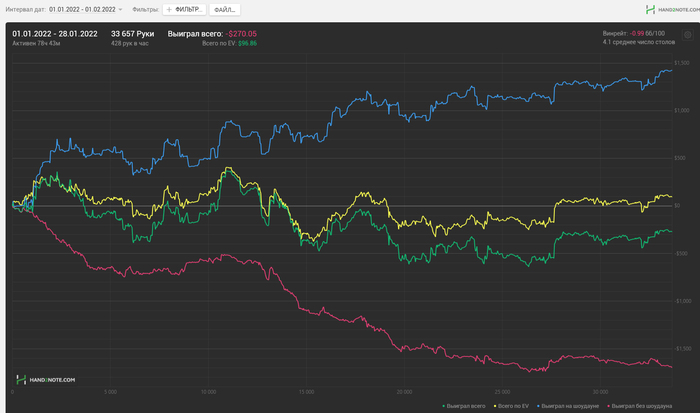Viewport: 700px width, 413px height.
Task: Toggle the green Выиграл всего legend series
Action: [x=464, y=406]
